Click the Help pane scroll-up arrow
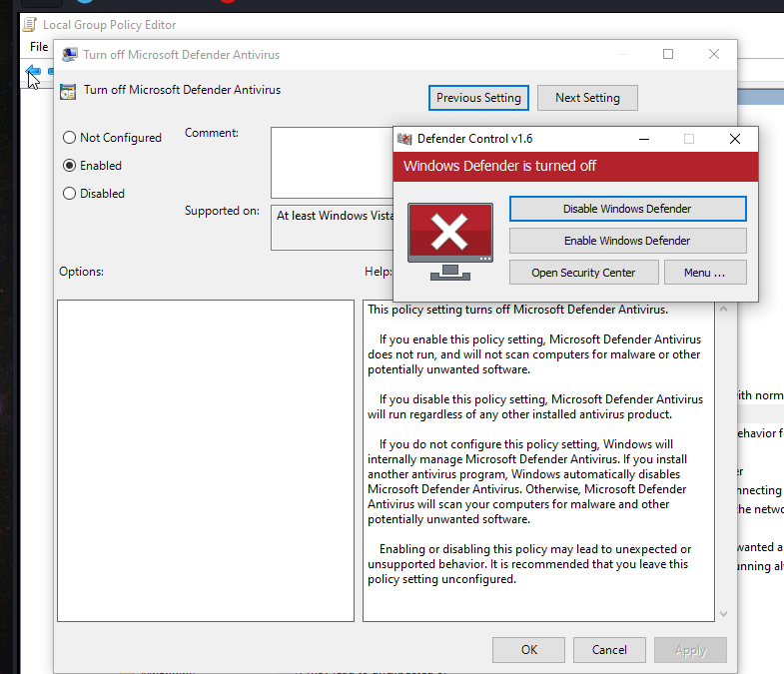 pos(723,309)
